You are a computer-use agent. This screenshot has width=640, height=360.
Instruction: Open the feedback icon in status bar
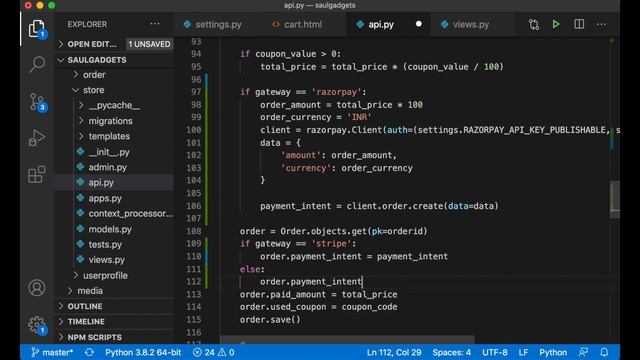click(584, 352)
